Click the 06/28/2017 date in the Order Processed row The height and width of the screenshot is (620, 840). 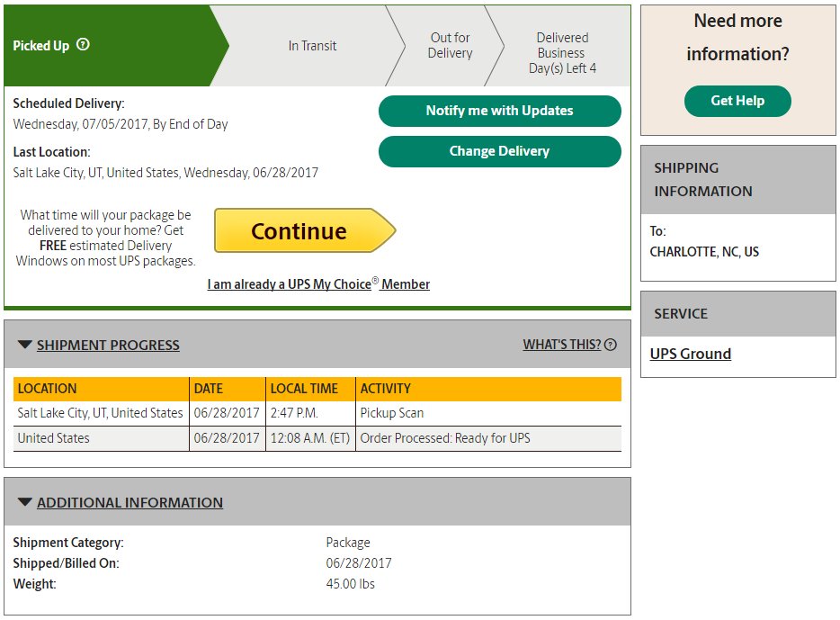228,438
